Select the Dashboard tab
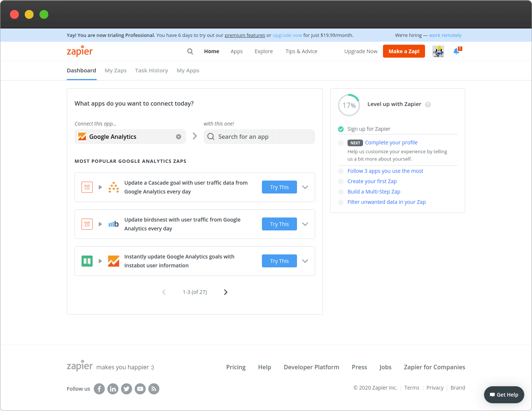This screenshot has height=411, width=532. (82, 71)
